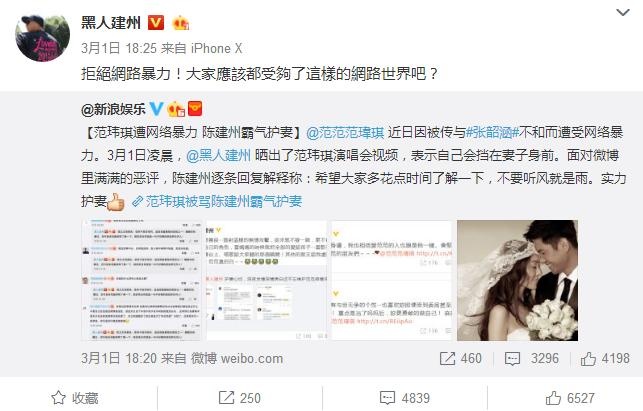Click the 收藏 favorite star button
This screenshot has height=411, width=643.
pos(75,398)
